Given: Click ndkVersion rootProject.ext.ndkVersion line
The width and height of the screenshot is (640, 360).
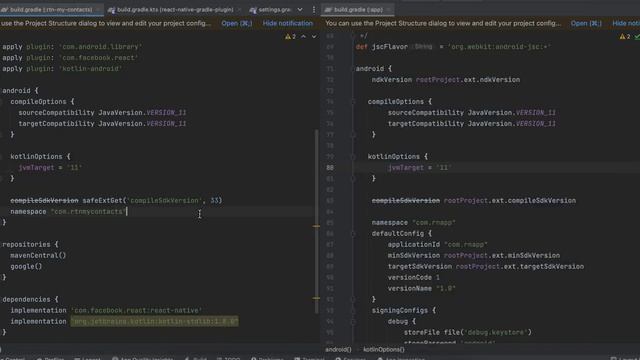Looking at the screenshot, I should click(446, 80).
